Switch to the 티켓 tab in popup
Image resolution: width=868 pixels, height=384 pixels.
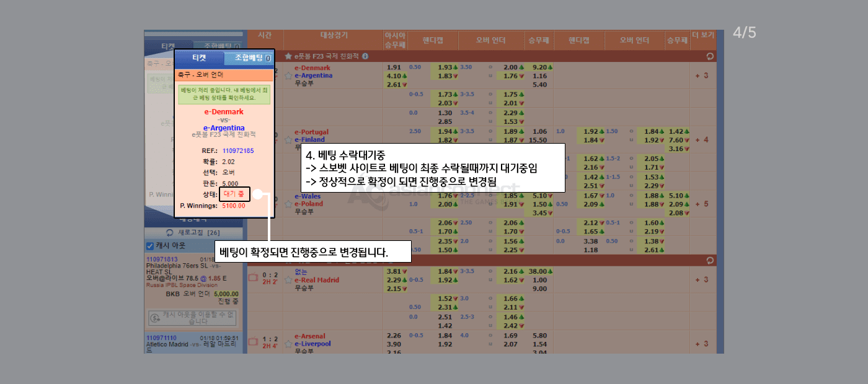pyautogui.click(x=199, y=58)
